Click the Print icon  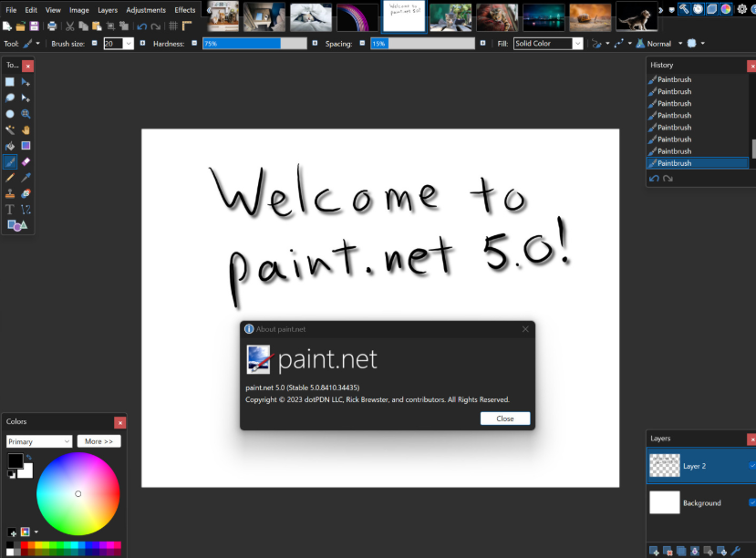tap(52, 26)
